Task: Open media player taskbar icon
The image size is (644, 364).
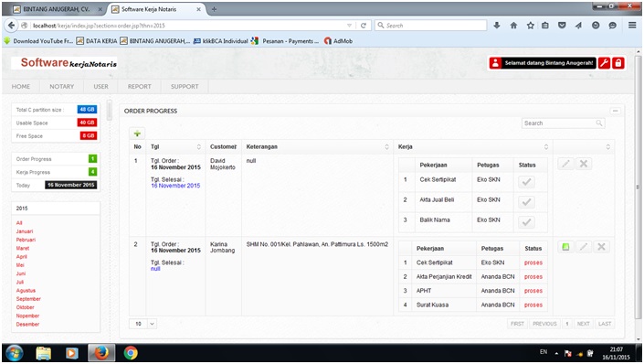Action: 72,353
